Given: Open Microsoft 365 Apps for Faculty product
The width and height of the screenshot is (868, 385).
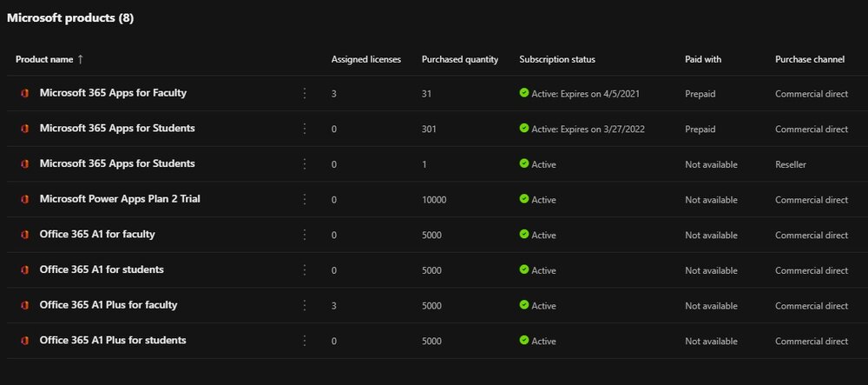Looking at the screenshot, I should coord(113,93).
